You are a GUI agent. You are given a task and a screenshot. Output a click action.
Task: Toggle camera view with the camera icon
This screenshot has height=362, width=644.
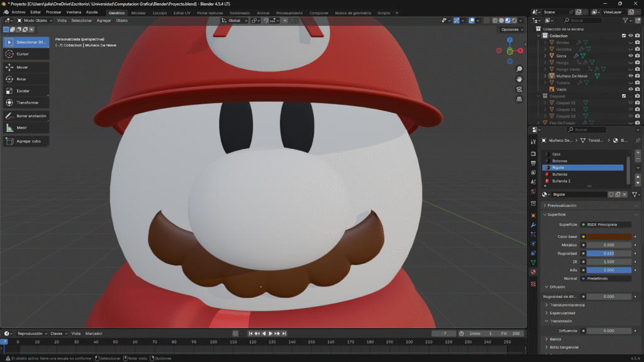(519, 89)
